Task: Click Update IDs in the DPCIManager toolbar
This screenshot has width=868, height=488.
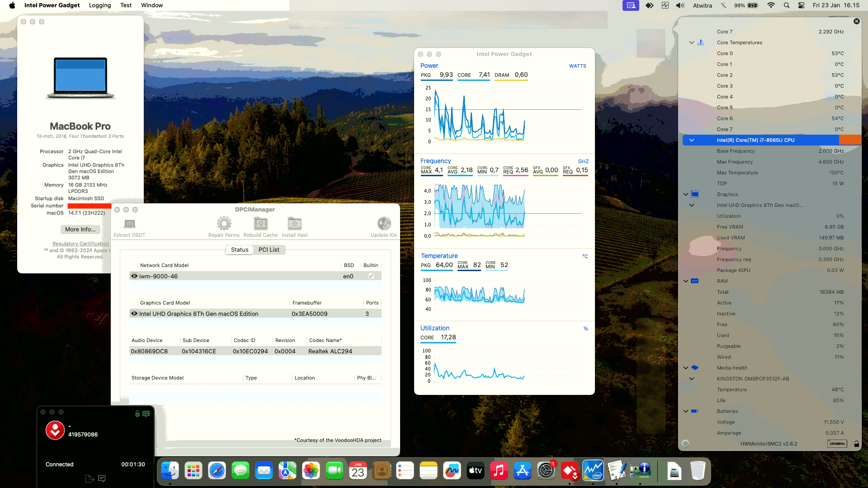Action: [384, 227]
